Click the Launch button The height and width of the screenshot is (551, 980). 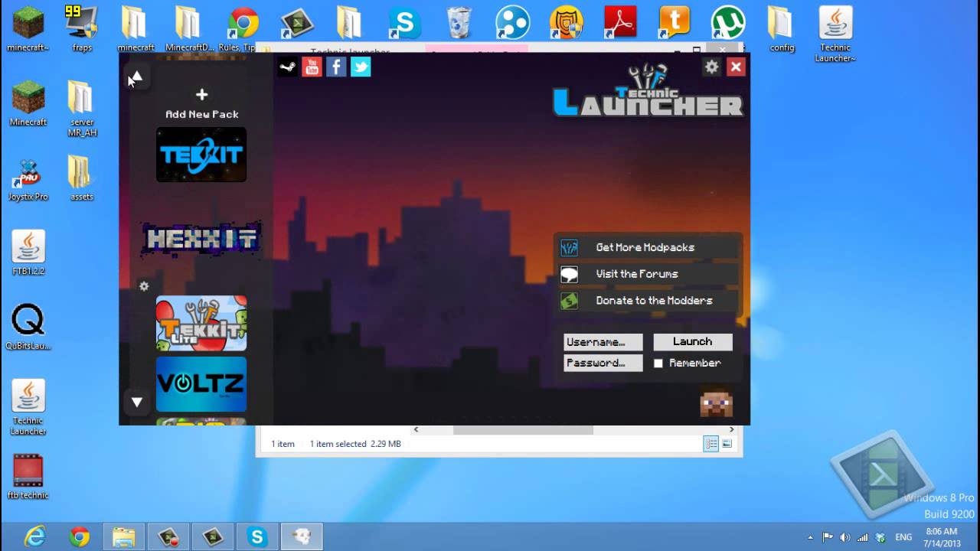(x=693, y=342)
